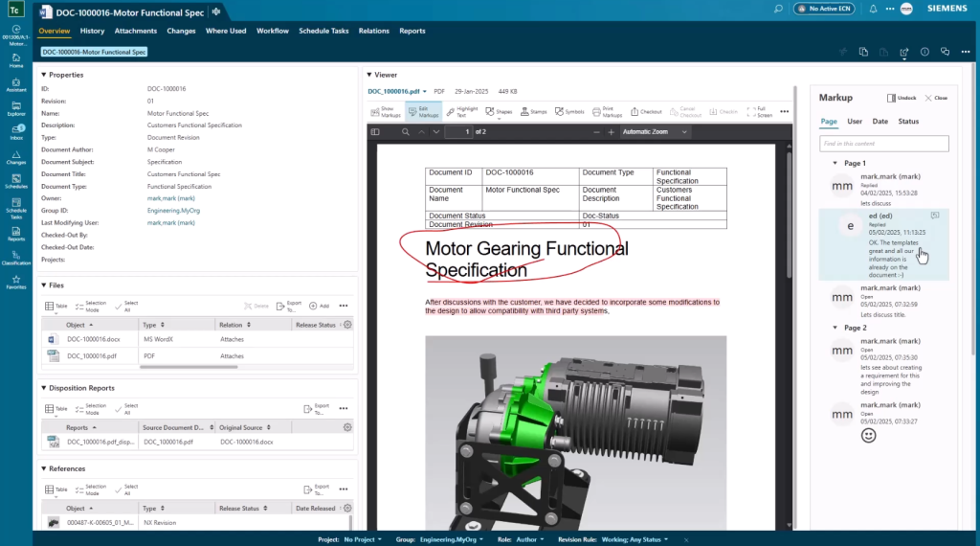Viewport: 980px width, 546px height.
Task: Open the Where Used tab
Action: pos(226,31)
